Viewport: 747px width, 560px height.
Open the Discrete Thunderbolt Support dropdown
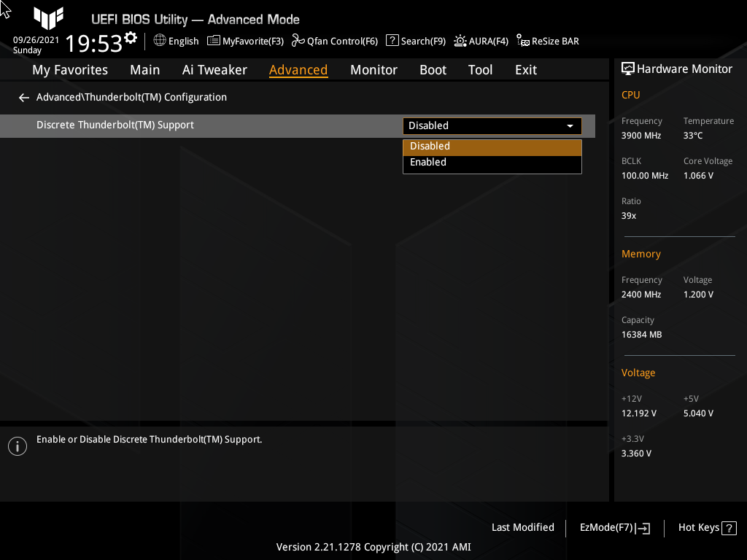click(492, 125)
